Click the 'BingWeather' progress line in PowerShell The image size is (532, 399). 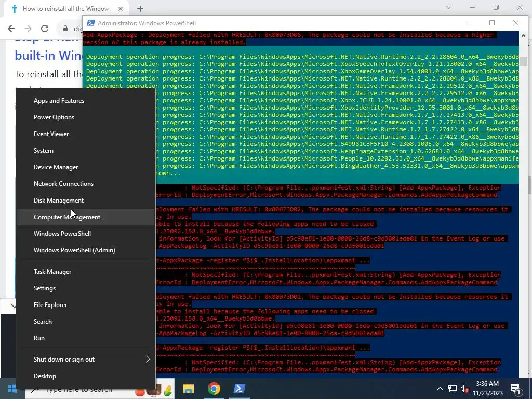337,166
